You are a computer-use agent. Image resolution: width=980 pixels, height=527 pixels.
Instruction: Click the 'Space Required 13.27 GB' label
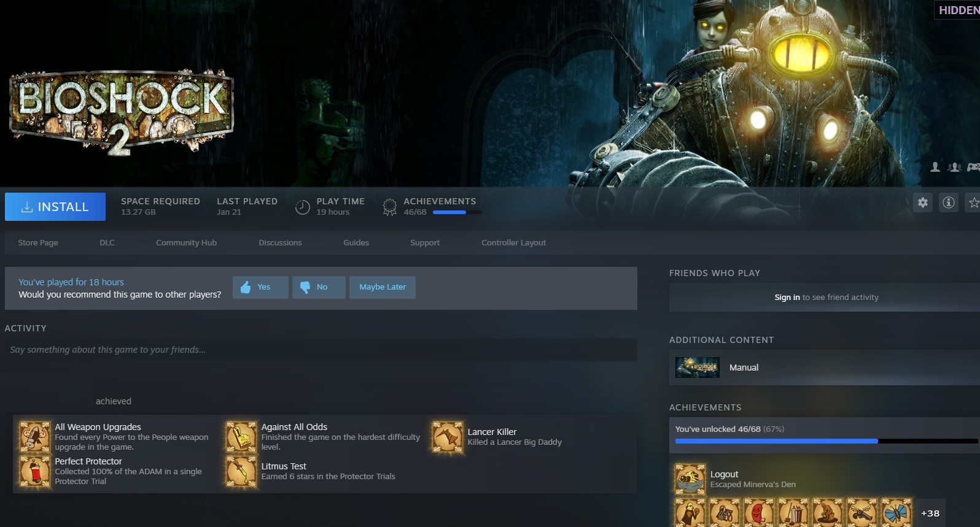[160, 206]
